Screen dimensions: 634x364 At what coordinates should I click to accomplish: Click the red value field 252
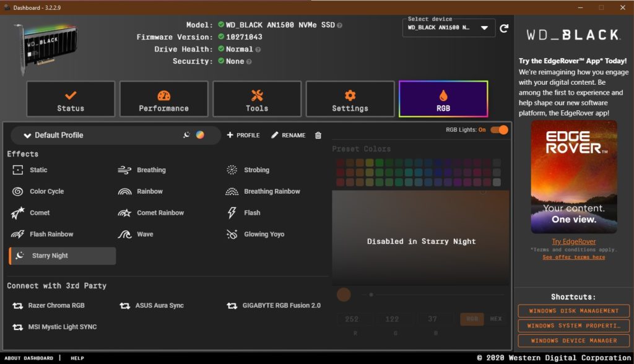click(x=355, y=319)
